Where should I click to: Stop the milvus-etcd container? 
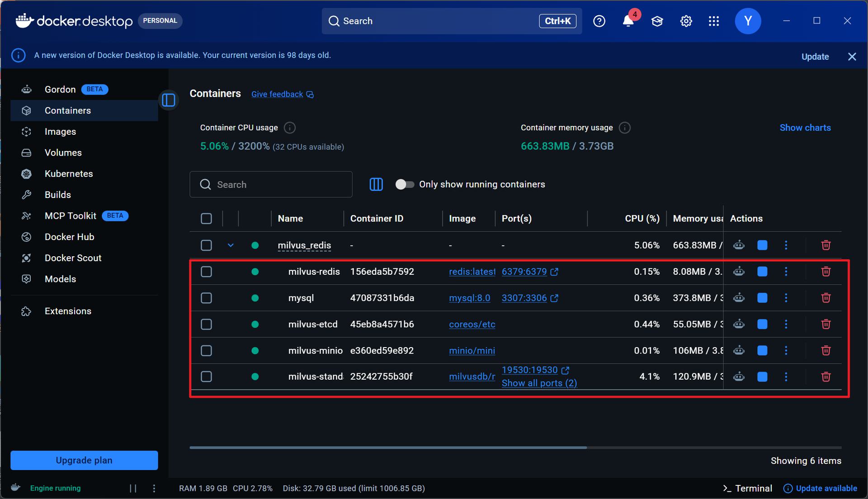(x=762, y=324)
